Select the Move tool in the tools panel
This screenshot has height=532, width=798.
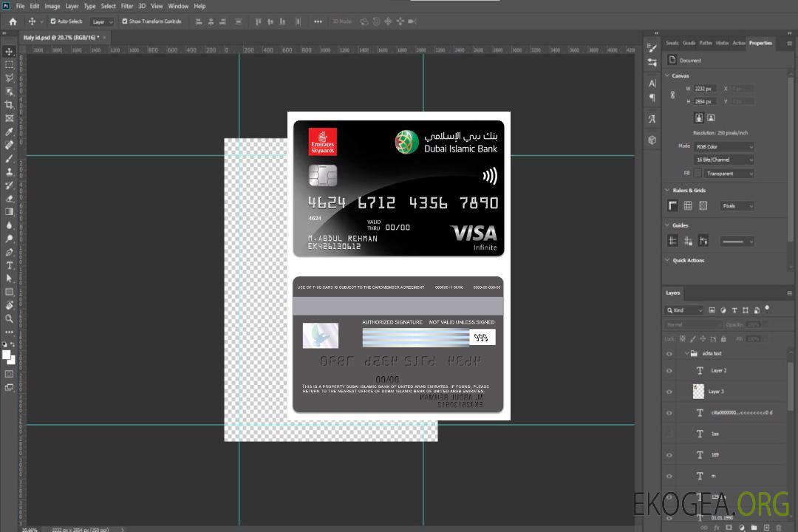[x=9, y=52]
